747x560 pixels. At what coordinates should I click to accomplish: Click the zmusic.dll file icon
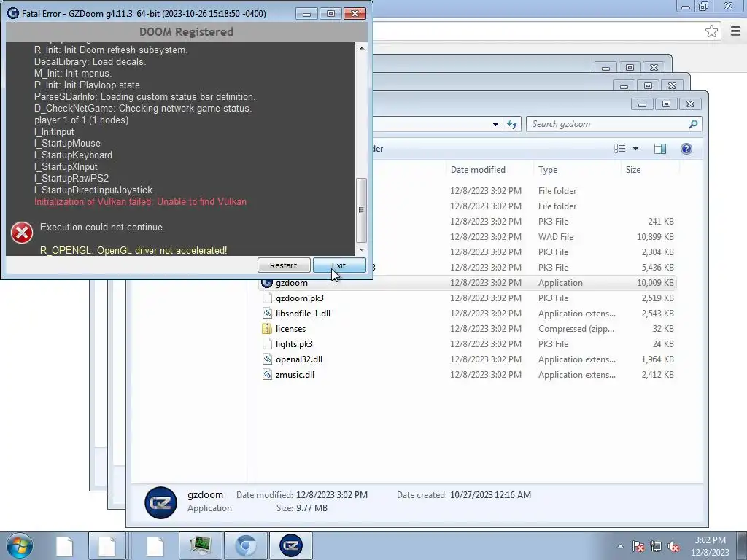click(267, 374)
